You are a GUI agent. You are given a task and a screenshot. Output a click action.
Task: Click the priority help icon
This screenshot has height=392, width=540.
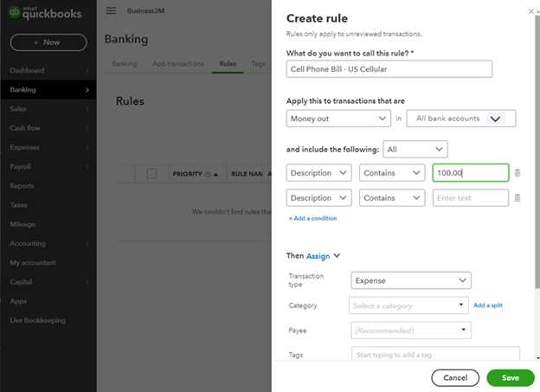pos(208,174)
